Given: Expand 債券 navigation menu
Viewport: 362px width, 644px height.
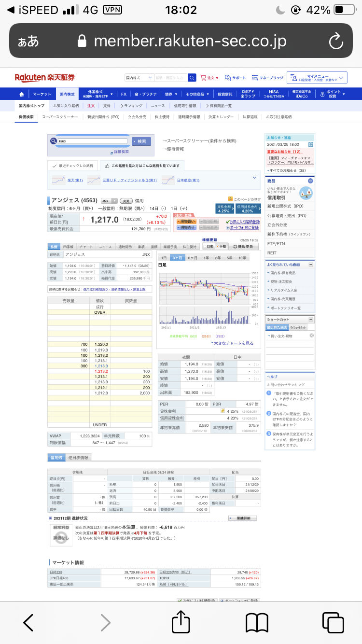Looking at the screenshot, I should click(171, 94).
